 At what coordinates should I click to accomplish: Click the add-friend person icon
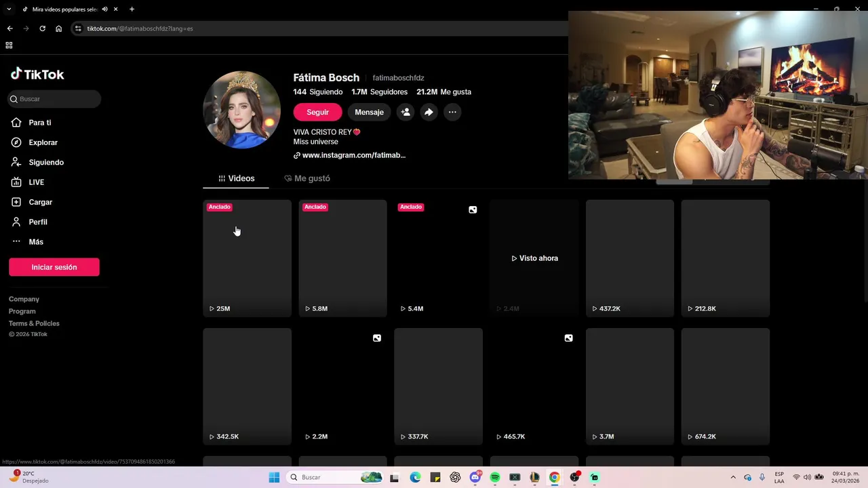pos(406,113)
